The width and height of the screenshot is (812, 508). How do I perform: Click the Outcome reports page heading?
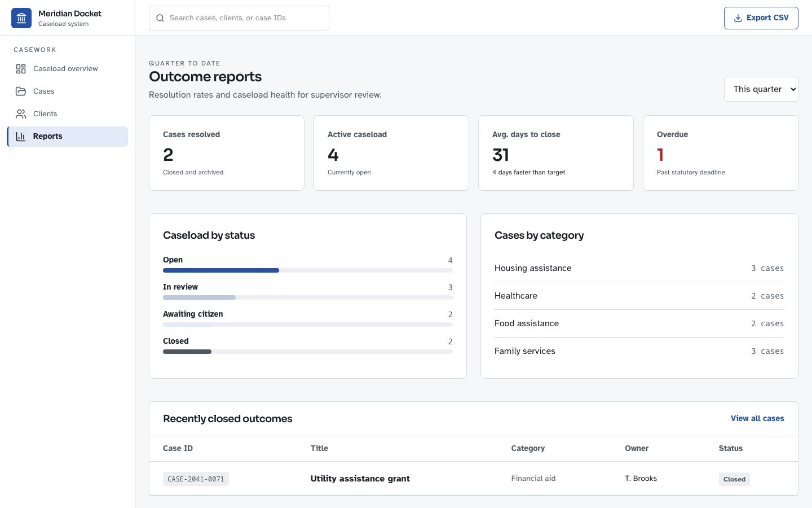tap(205, 77)
